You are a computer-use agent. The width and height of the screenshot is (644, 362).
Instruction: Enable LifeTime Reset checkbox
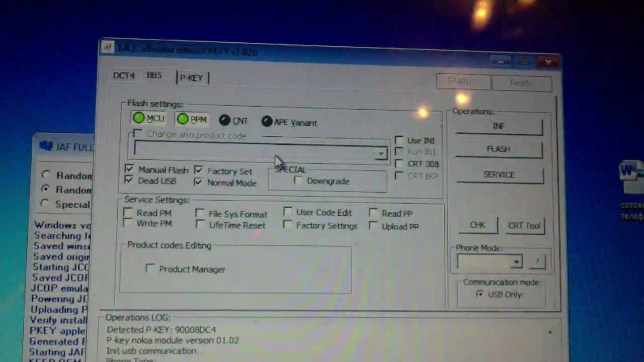pos(200,224)
